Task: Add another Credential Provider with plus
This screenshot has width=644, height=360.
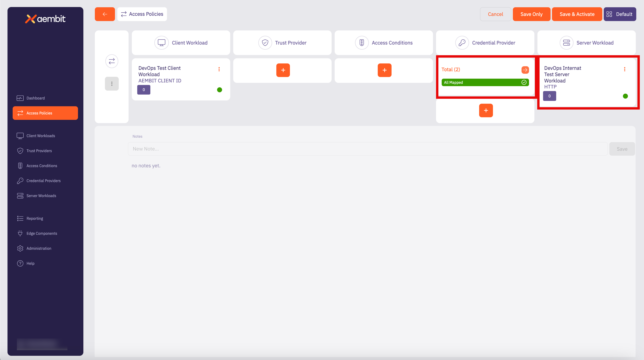Action: click(486, 110)
